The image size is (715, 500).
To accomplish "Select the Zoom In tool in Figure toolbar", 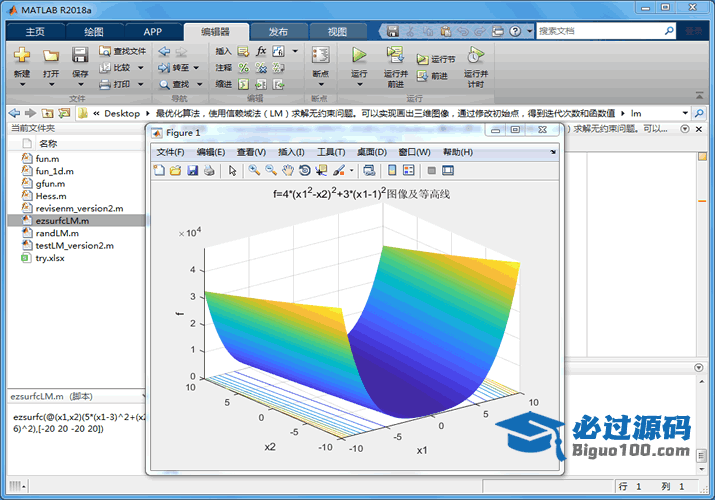I will click(x=254, y=171).
